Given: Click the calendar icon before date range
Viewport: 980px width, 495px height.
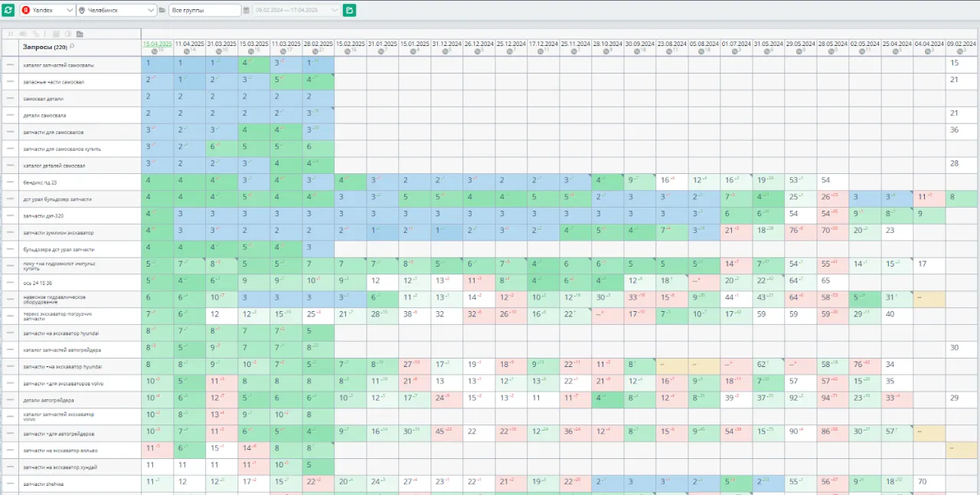Looking at the screenshot, I should point(247,11).
